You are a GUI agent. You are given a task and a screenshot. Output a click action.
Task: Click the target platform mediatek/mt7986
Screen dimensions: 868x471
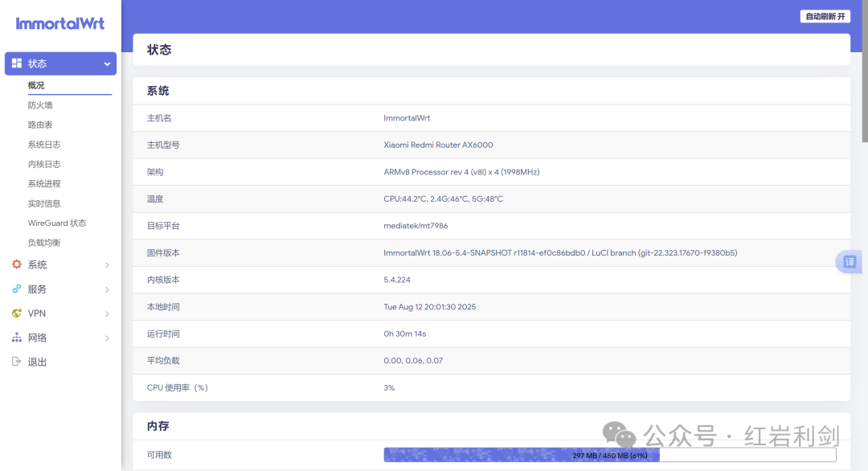[416, 226]
